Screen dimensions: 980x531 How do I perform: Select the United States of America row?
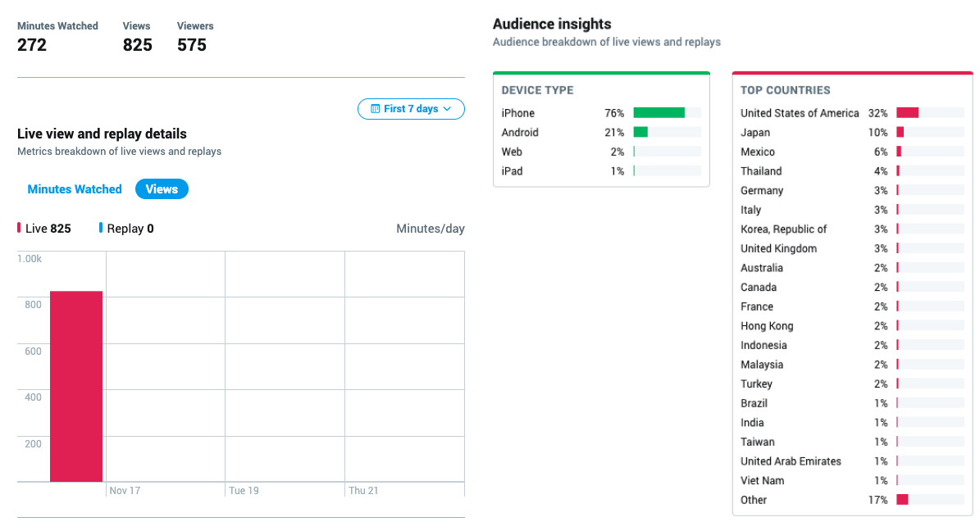coord(800,113)
